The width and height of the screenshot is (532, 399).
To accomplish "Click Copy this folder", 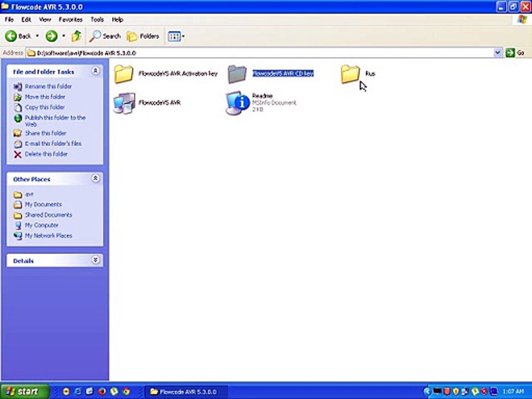I will point(45,107).
